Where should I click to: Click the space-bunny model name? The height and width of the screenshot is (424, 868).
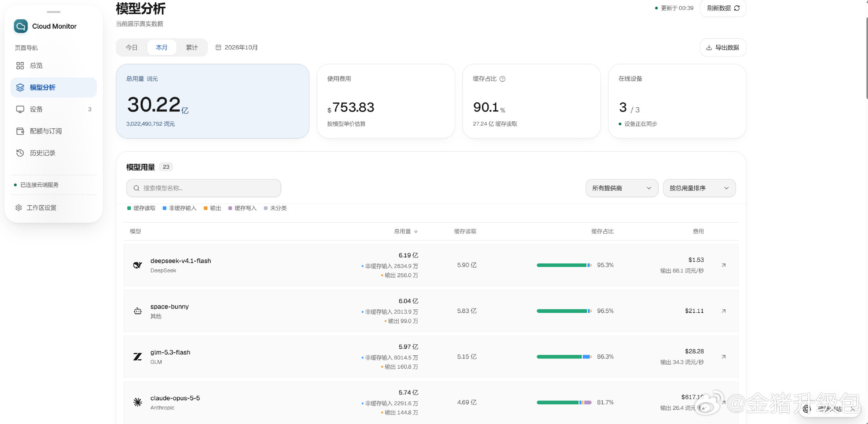169,307
